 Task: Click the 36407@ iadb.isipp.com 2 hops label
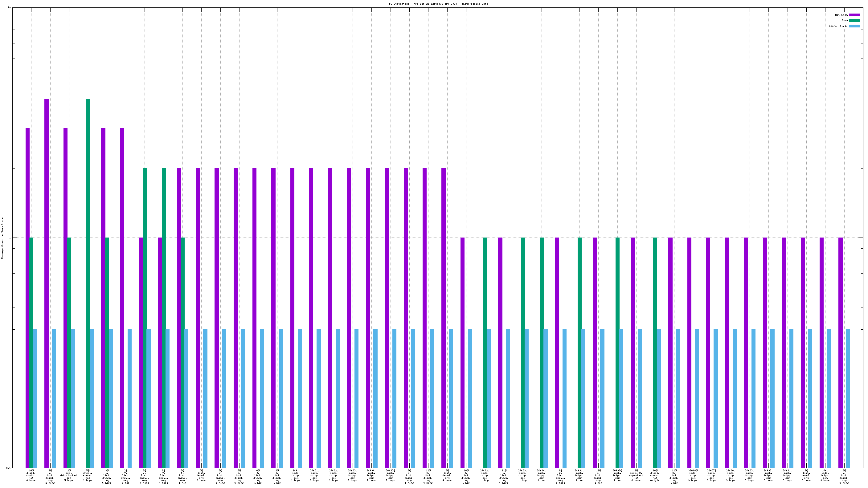391,475
